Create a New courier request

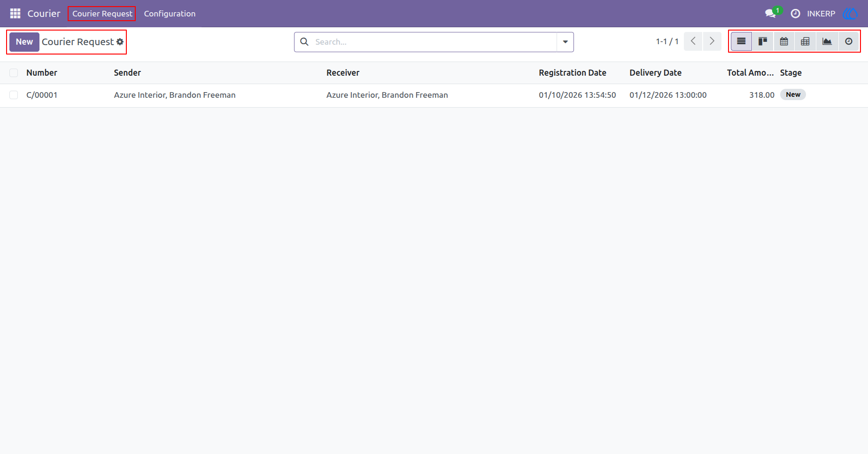tap(24, 42)
